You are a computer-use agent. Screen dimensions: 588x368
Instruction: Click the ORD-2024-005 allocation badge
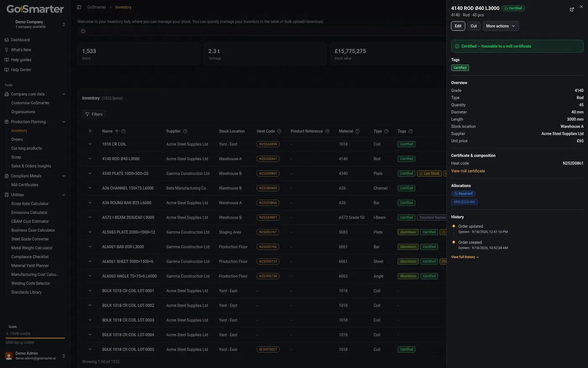click(x=464, y=202)
